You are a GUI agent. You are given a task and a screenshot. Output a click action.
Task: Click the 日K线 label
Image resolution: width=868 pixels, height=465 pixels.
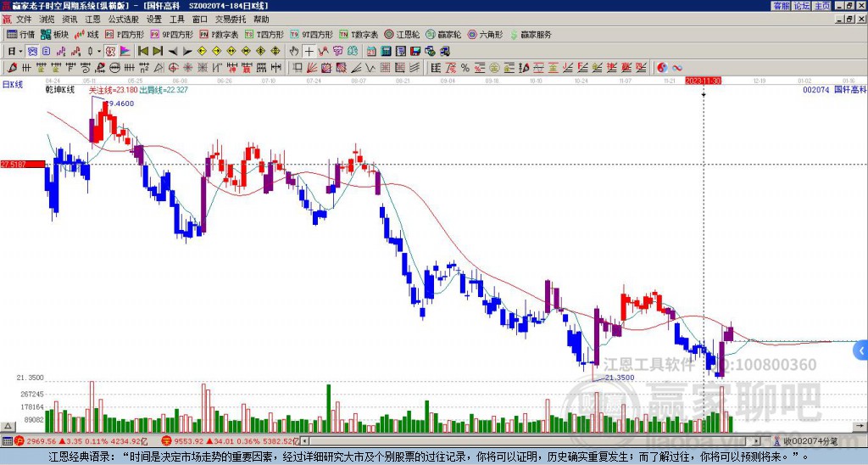[x=12, y=84]
